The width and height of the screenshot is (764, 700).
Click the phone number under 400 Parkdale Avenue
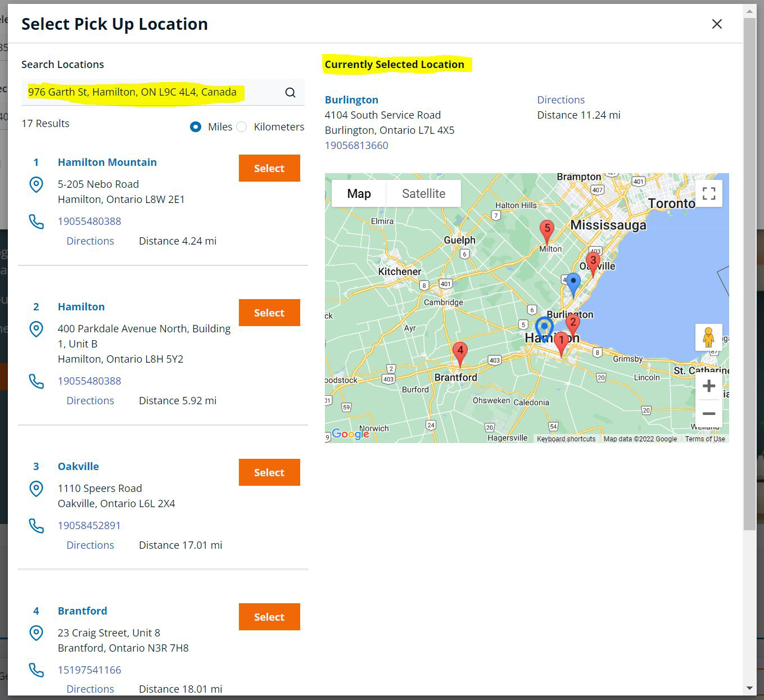[89, 381]
